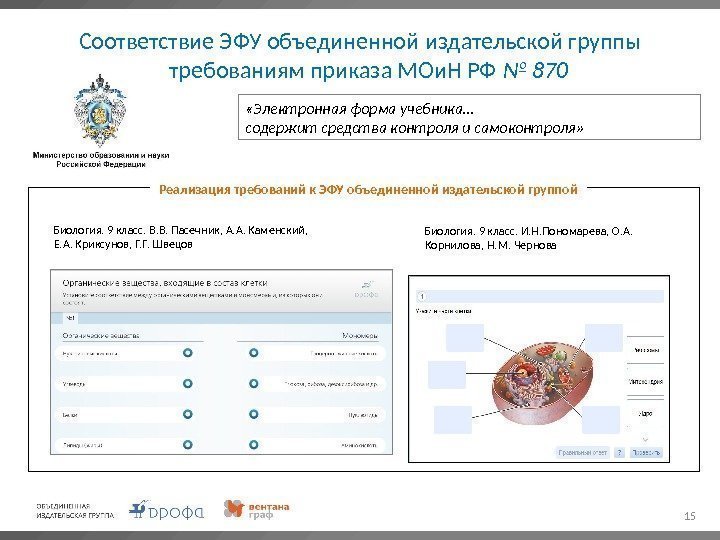Select the connector dot in the first monomer row
Screen dimensions: 720x540
pos(253,353)
